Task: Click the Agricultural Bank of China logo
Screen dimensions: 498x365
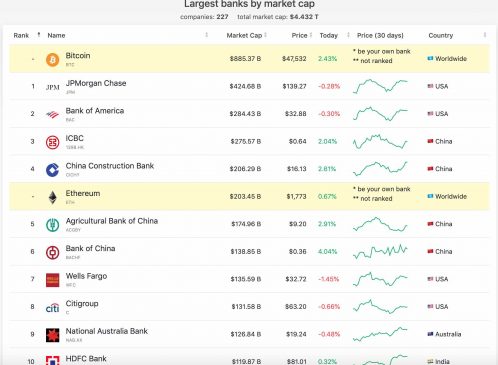Action: (x=52, y=225)
